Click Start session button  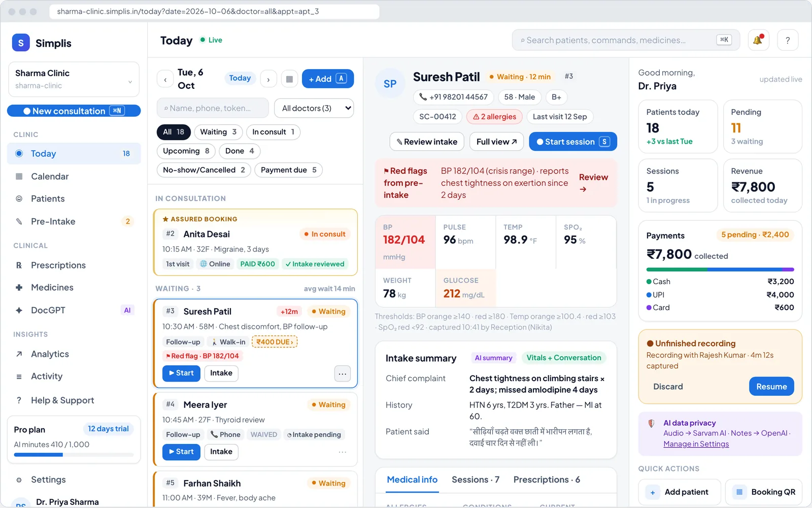point(573,142)
